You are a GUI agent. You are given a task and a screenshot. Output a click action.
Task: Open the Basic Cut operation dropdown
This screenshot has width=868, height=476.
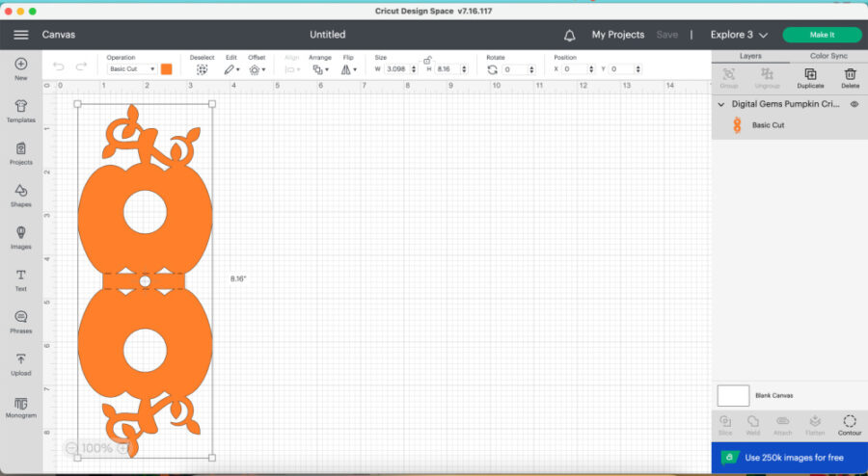point(131,69)
